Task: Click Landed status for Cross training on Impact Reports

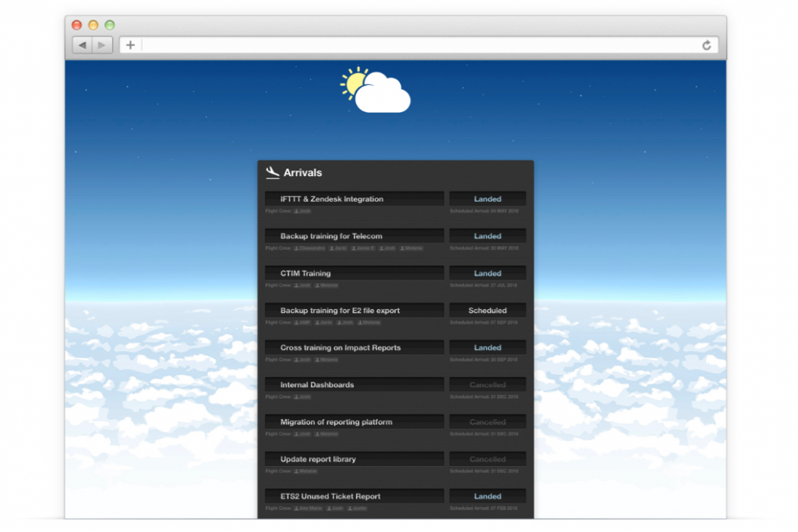Action: [x=488, y=347]
